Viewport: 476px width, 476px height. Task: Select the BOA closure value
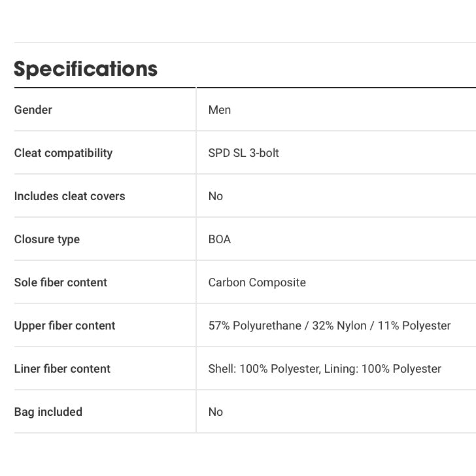(220, 239)
